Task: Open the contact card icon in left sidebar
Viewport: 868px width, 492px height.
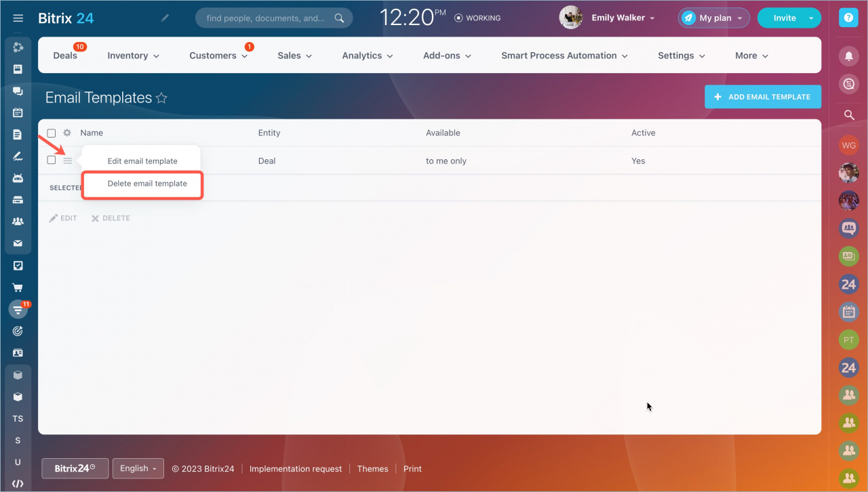Action: [x=18, y=353]
